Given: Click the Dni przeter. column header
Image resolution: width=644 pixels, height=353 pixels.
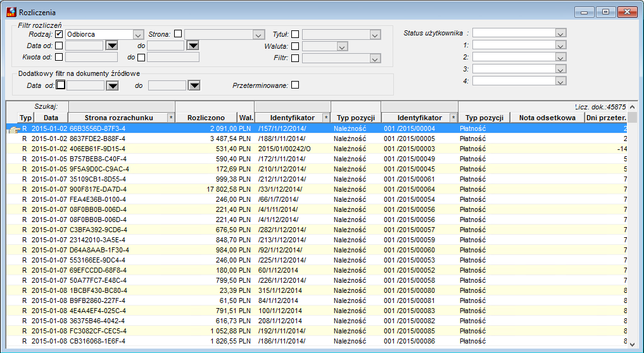Looking at the screenshot, I should (x=606, y=118).
